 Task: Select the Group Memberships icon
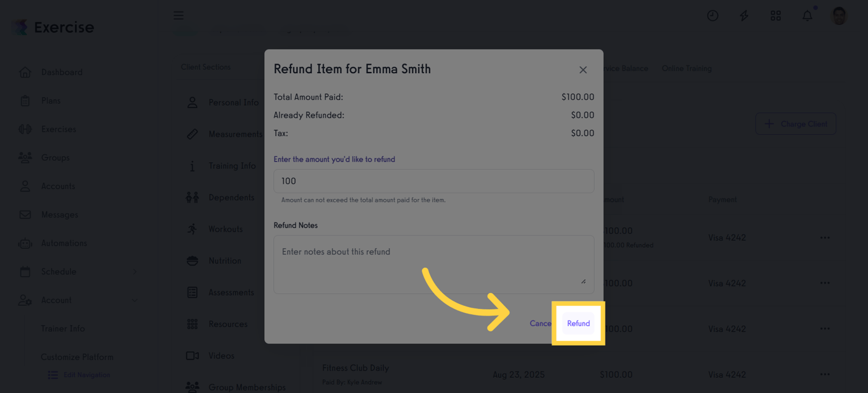tap(193, 387)
